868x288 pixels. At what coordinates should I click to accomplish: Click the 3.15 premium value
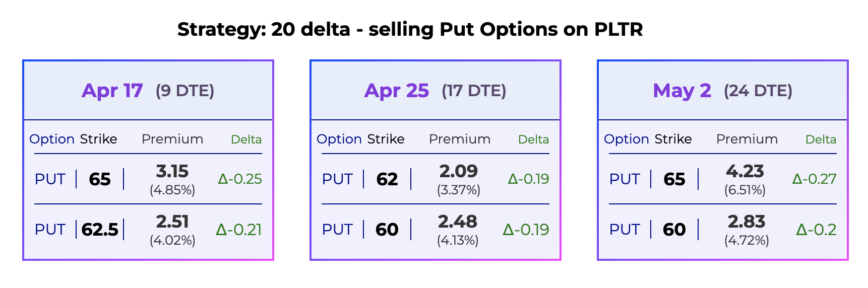pyautogui.click(x=172, y=172)
